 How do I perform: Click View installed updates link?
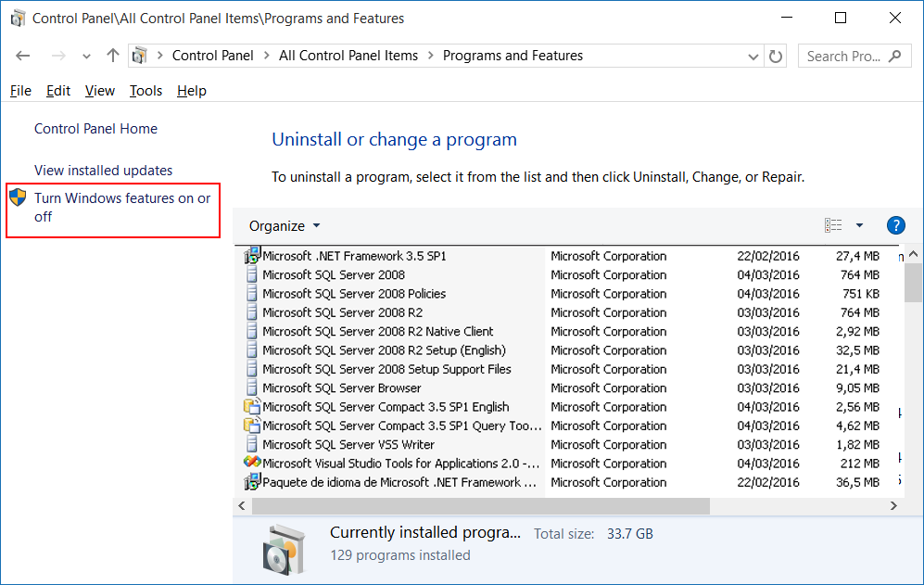103,171
